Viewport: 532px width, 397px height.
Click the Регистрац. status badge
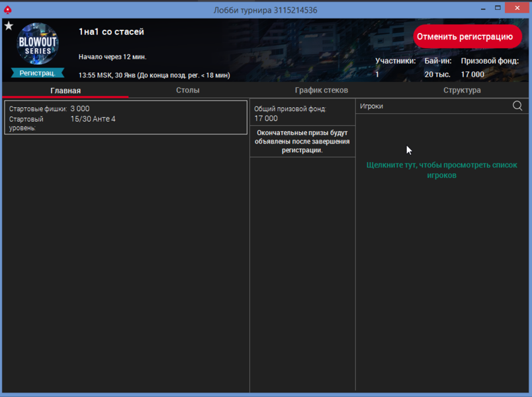pyautogui.click(x=38, y=73)
